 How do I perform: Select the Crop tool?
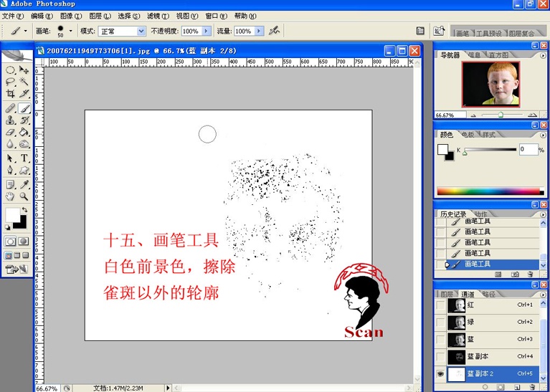(10, 94)
